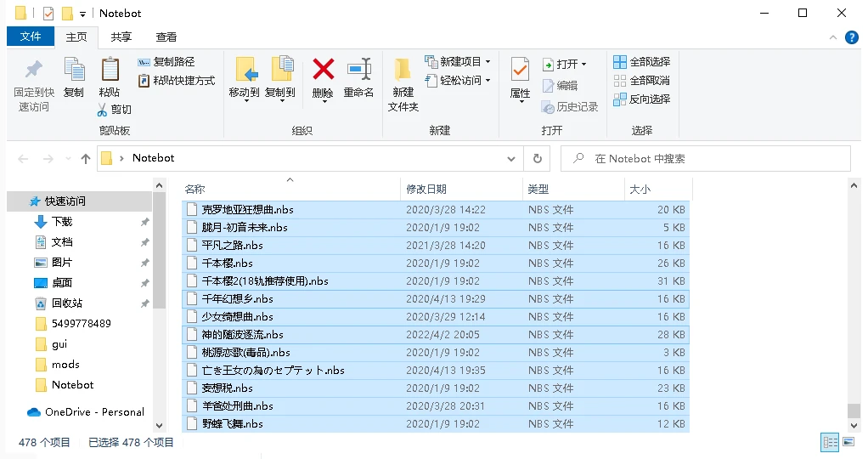Open recent locations dropdown arrow

(x=68, y=159)
